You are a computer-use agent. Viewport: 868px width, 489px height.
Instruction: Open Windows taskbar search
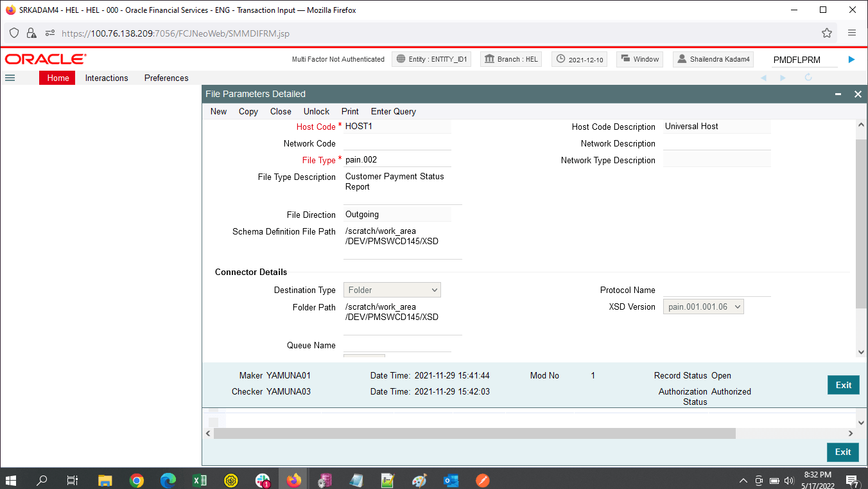(42, 480)
